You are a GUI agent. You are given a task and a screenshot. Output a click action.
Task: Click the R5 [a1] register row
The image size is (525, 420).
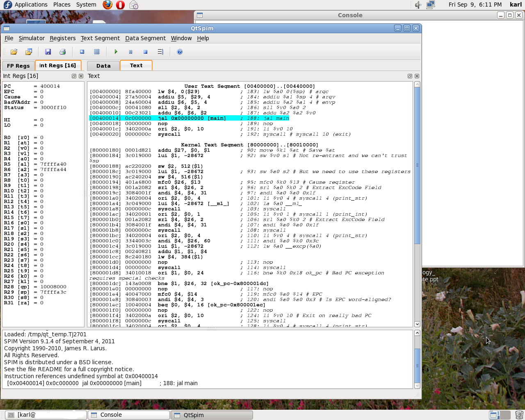[35, 164]
